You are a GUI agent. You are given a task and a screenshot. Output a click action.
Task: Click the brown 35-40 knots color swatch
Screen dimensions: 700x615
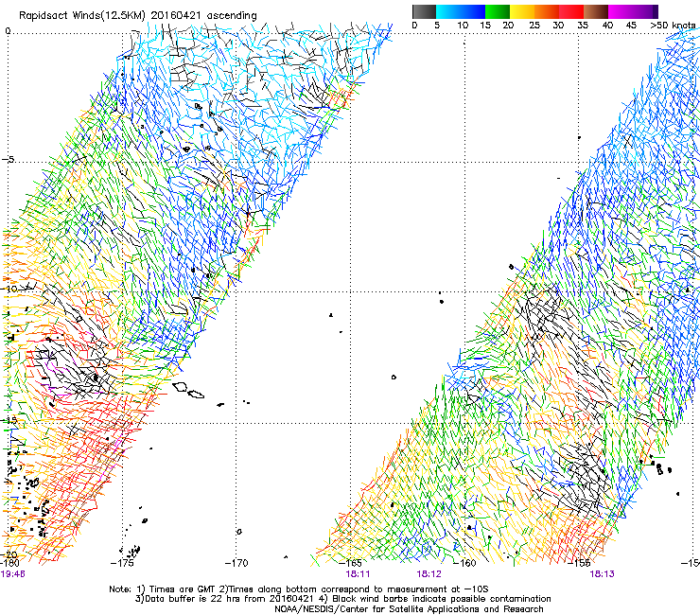[596, 11]
